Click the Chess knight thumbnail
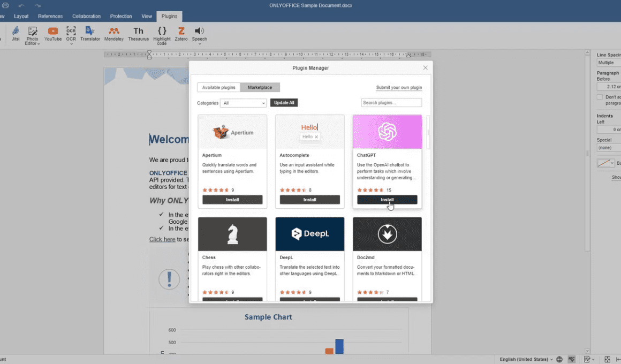The width and height of the screenshot is (621, 364). click(x=232, y=234)
